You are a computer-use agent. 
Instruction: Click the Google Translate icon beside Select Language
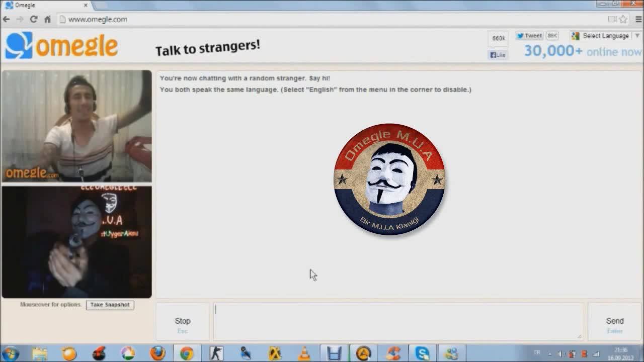[x=576, y=36]
